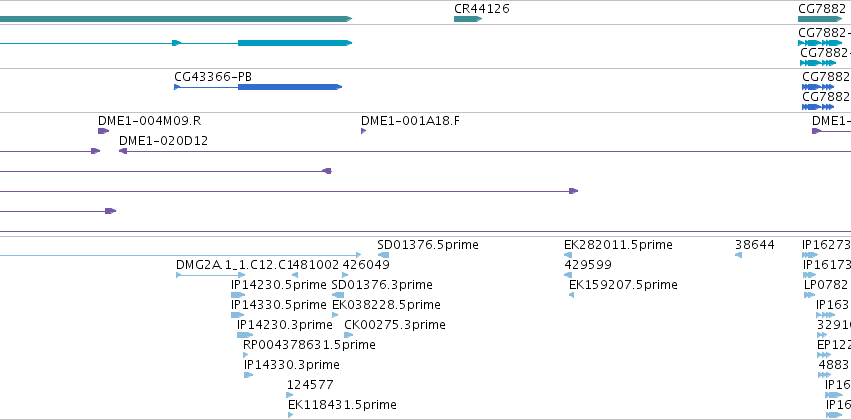This screenshot has width=851, height=420.
Task: Click the IP14230.3prime label
Action: (284, 325)
